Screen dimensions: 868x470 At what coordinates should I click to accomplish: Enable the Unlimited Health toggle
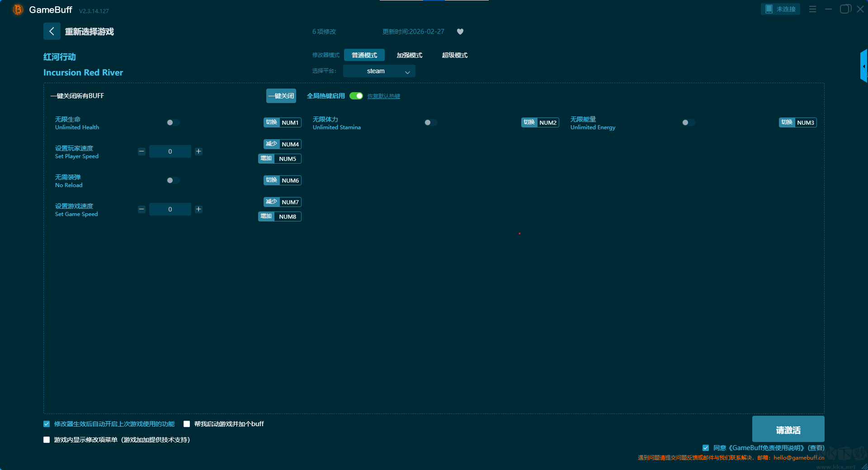click(173, 122)
